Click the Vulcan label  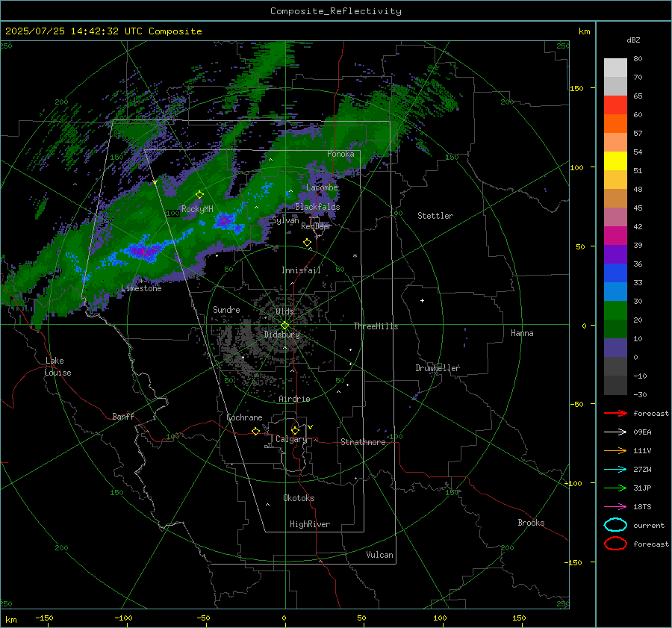380,555
